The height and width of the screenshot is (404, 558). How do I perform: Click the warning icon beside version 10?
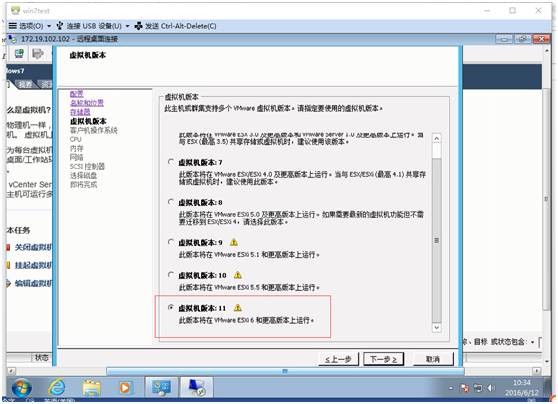(x=238, y=275)
